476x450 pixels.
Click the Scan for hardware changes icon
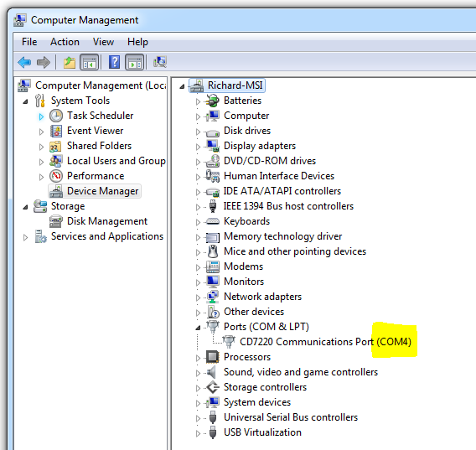click(x=160, y=62)
